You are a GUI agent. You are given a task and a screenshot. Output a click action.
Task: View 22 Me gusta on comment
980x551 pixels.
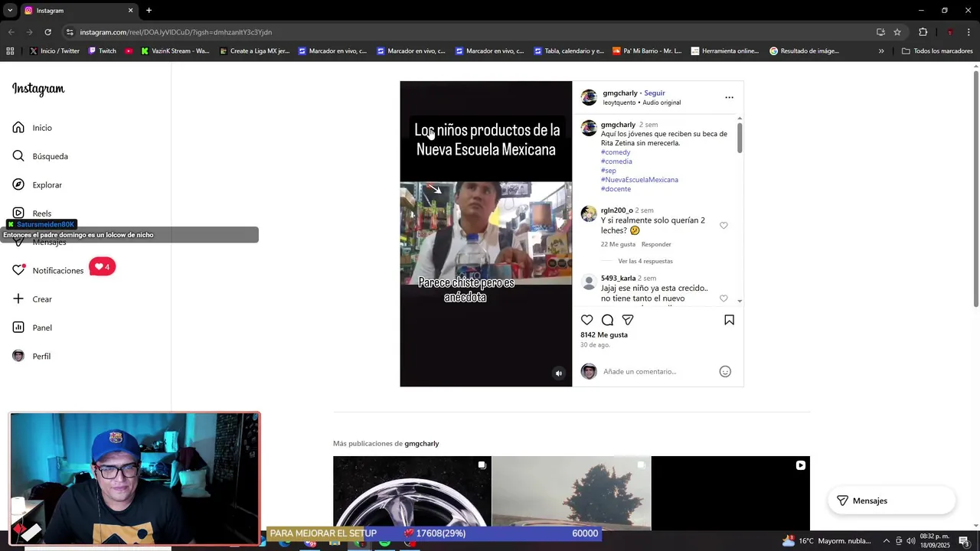[x=618, y=244]
